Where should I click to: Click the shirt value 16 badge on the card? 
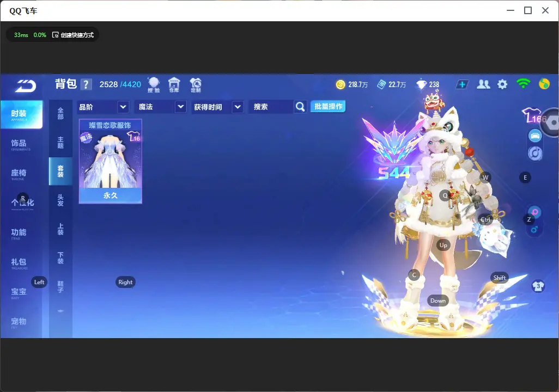tap(133, 136)
